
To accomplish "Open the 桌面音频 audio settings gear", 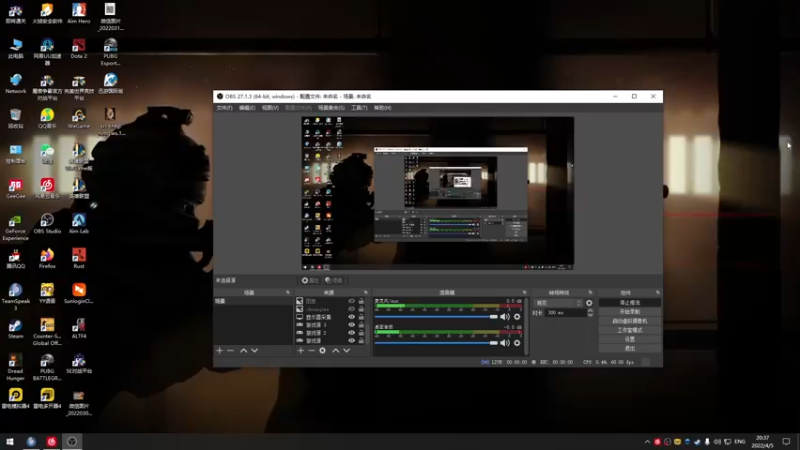I will coord(517,343).
